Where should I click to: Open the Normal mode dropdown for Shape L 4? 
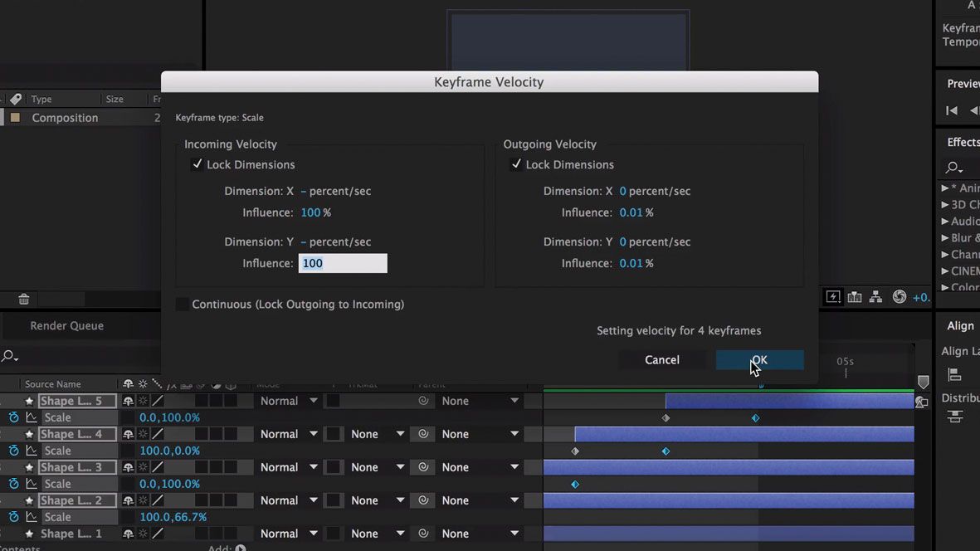288,433
